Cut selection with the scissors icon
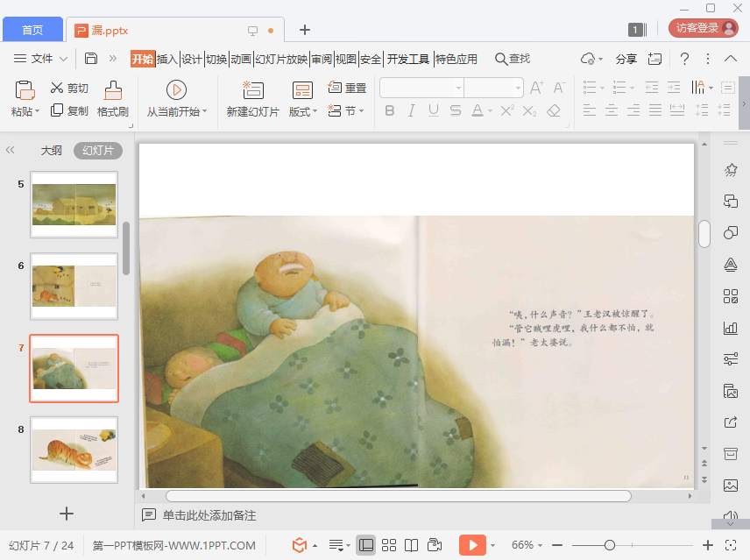750x560 pixels. [57, 88]
